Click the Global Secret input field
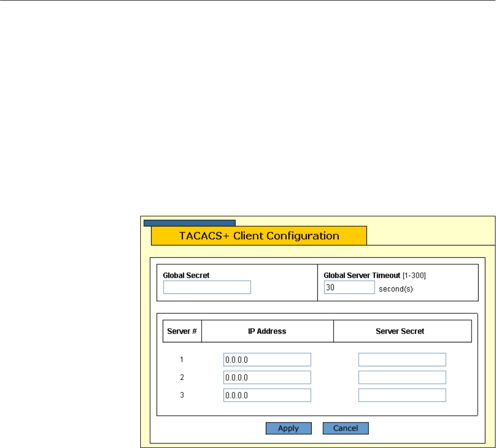The image size is (496, 448). (x=207, y=288)
